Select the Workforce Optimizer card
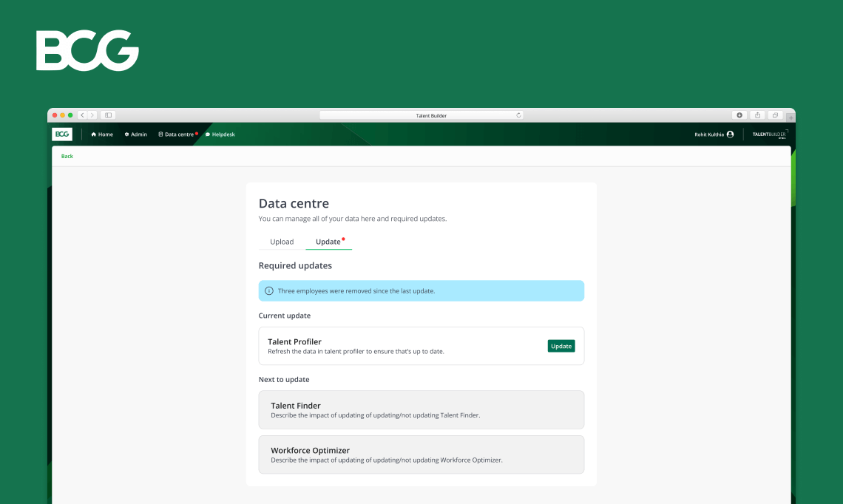The height and width of the screenshot is (504, 843). [421, 454]
